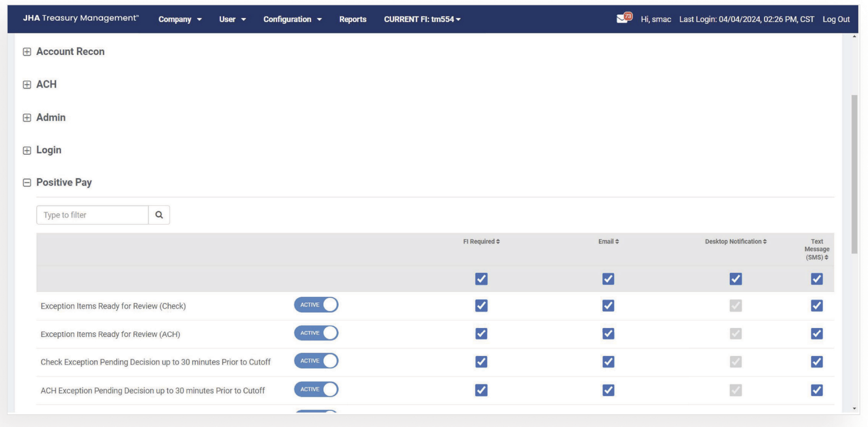This screenshot has height=427, width=868.
Task: Open the CURRENT FI tm554 dropdown
Action: [422, 19]
